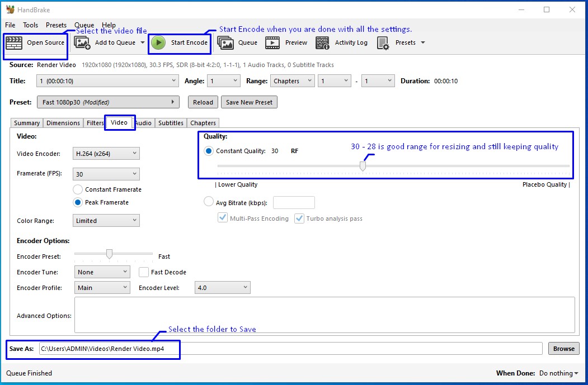Toggle Multi-Pass Encoding checkbox
Viewport: 588px width, 385px height.
223,218
